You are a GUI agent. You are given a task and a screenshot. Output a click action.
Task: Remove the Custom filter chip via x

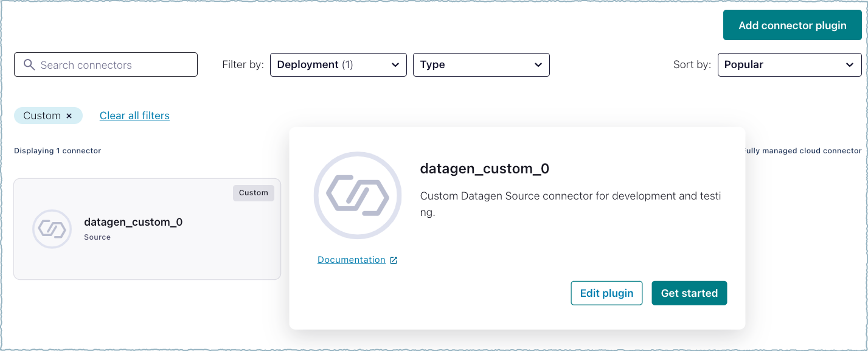click(69, 116)
